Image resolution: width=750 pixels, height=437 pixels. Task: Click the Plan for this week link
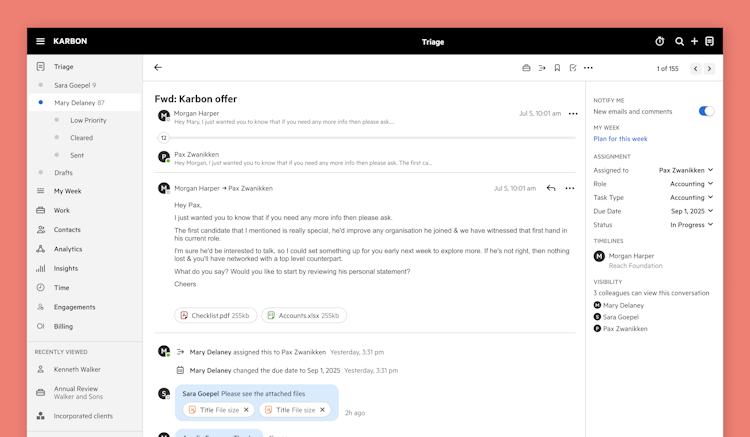620,139
